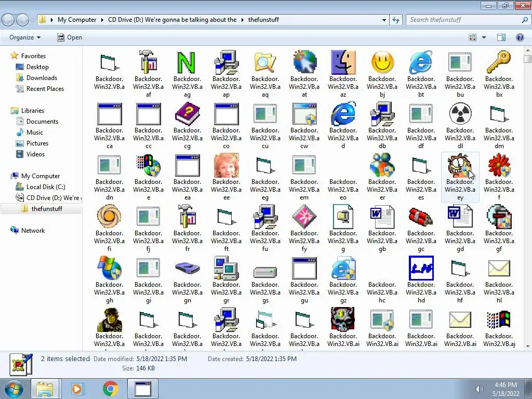Click the vertical scrollbar down arrow
The height and width of the screenshot is (399, 532).
pyautogui.click(x=528, y=347)
